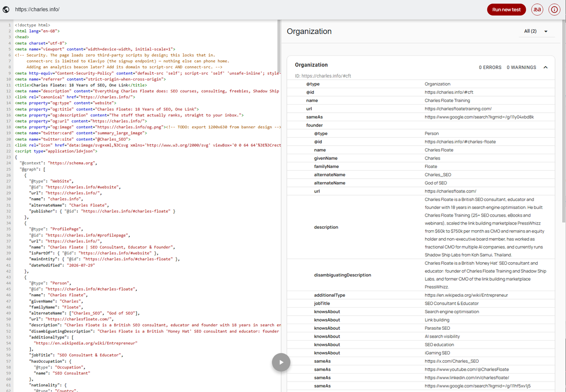Screen dimensions: 566x392
Task: Click the God of SEO alternateName value
Action: tap(435, 183)
